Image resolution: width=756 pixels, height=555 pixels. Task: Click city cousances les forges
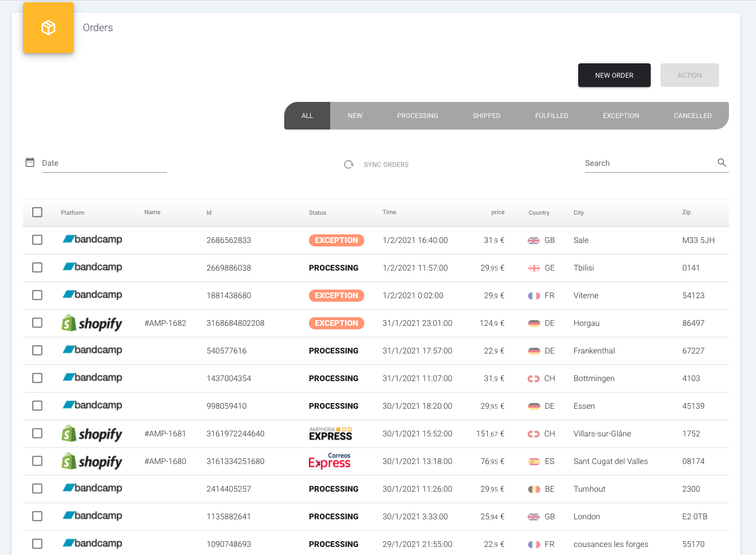pos(611,544)
